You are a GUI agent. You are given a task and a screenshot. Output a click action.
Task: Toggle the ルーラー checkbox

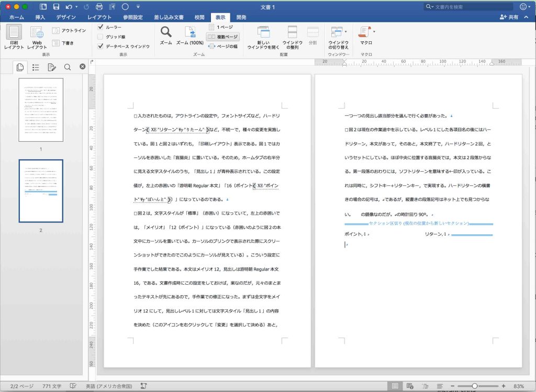click(x=100, y=27)
